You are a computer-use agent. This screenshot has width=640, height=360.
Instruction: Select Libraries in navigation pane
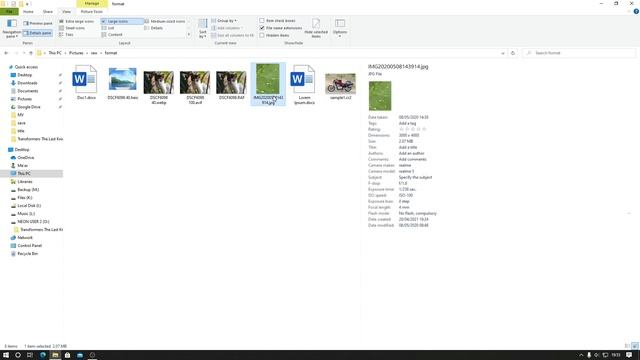(x=24, y=182)
